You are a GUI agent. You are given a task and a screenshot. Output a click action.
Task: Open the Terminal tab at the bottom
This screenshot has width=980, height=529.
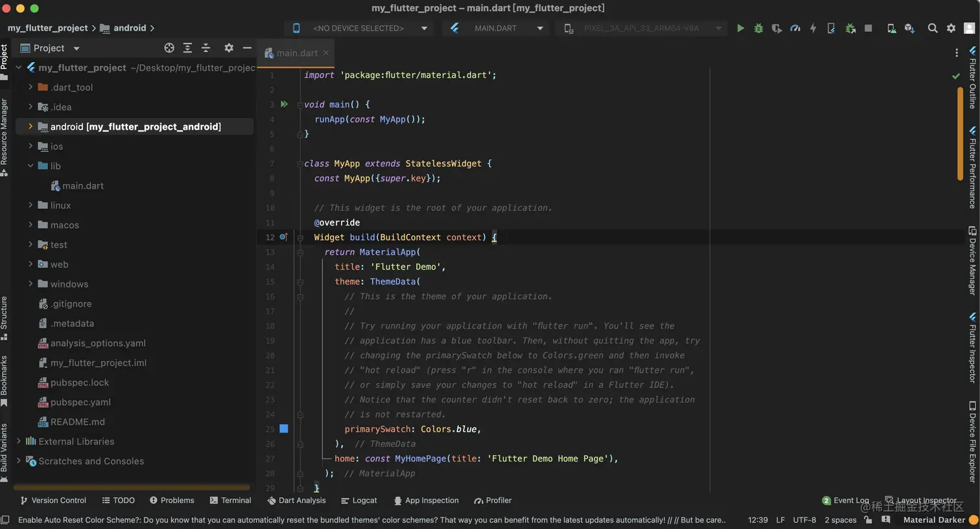tap(230, 500)
